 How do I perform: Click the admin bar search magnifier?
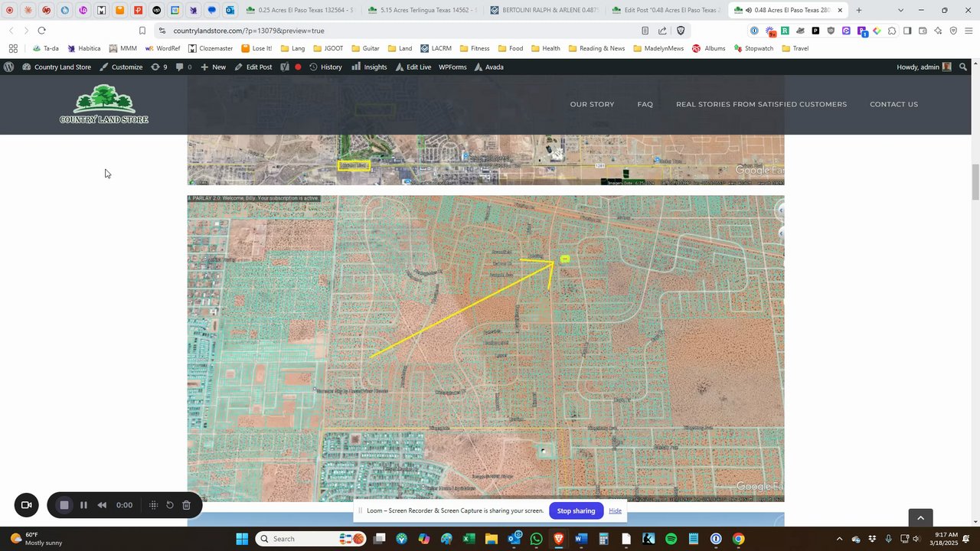click(963, 67)
